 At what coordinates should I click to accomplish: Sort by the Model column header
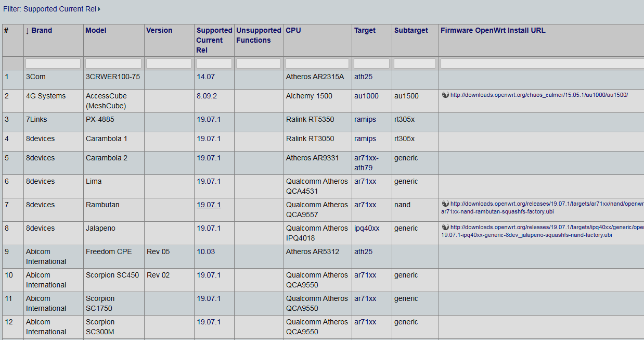(96, 30)
